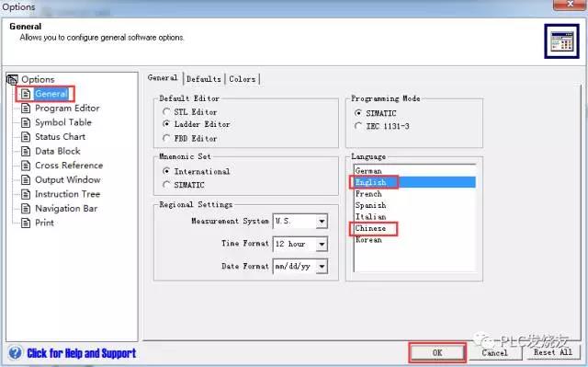Open the Measurement System dropdown

click(x=322, y=221)
